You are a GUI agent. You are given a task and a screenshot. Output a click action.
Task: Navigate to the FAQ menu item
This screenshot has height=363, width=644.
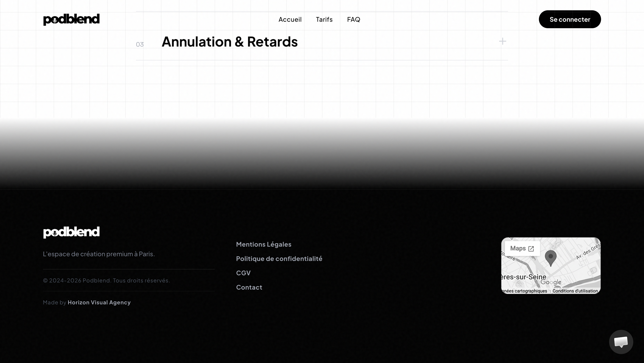point(354,19)
